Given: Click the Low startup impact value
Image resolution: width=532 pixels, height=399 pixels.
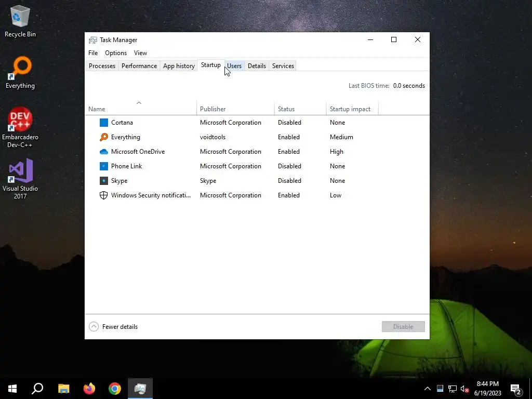Looking at the screenshot, I should point(336,195).
